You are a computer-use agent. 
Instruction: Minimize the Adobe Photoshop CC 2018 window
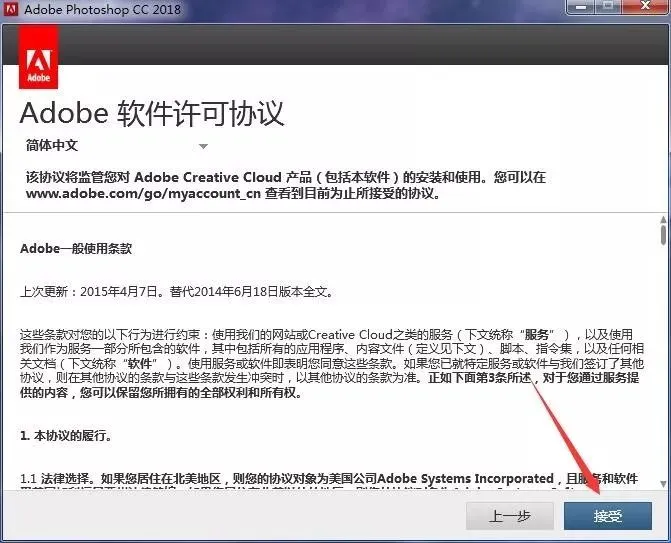(581, 7)
